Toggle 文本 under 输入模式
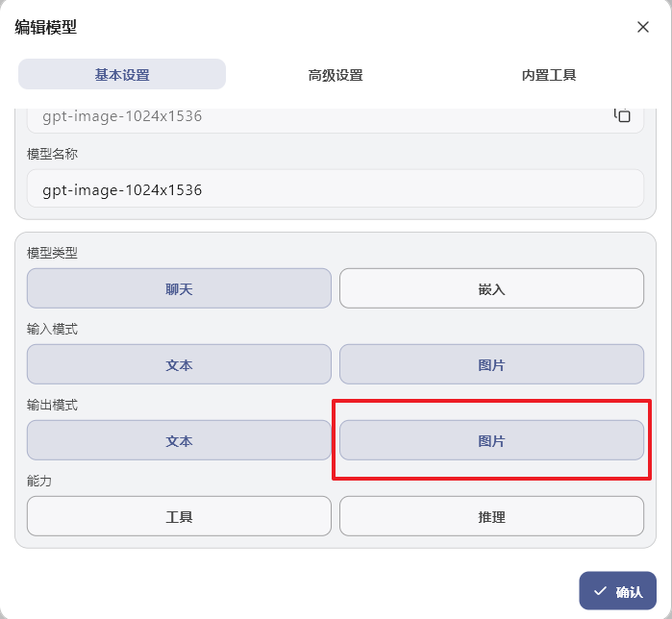This screenshot has height=619, width=672. click(179, 364)
